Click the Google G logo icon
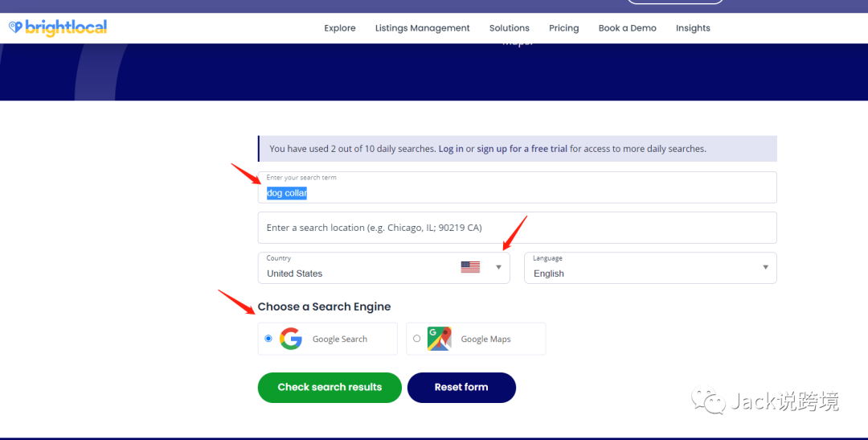Image resolution: width=868 pixels, height=440 pixels. 291,339
